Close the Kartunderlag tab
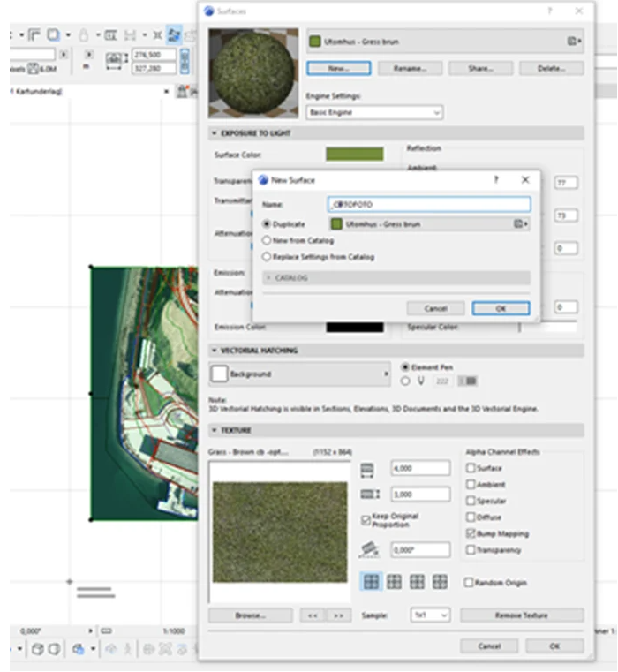Screen dimensions: 618x672 167,91
